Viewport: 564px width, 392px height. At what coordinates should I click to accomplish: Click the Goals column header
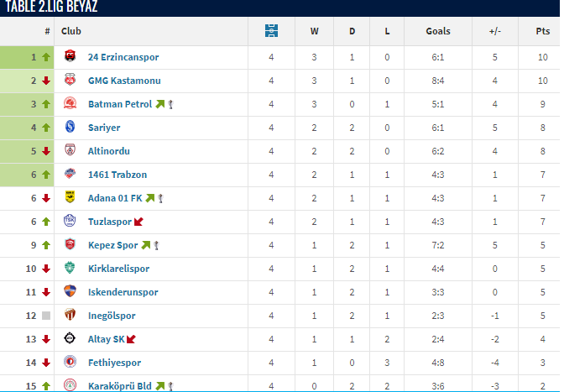point(438,31)
